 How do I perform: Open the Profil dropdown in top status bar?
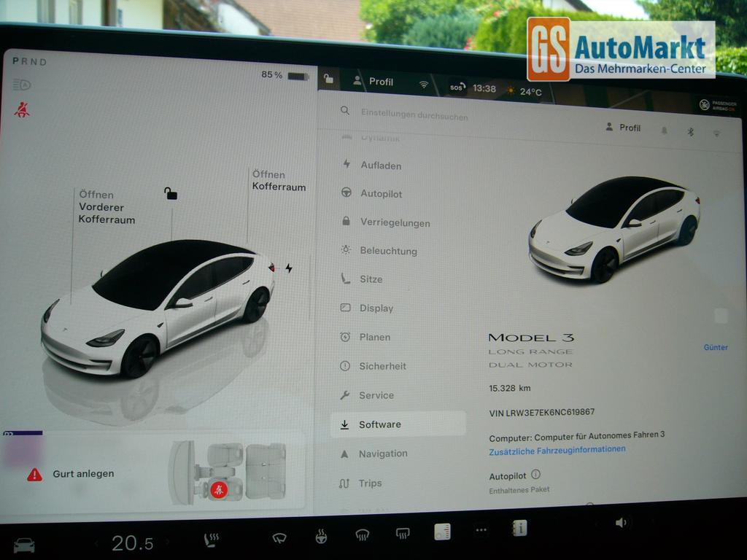coord(373,82)
